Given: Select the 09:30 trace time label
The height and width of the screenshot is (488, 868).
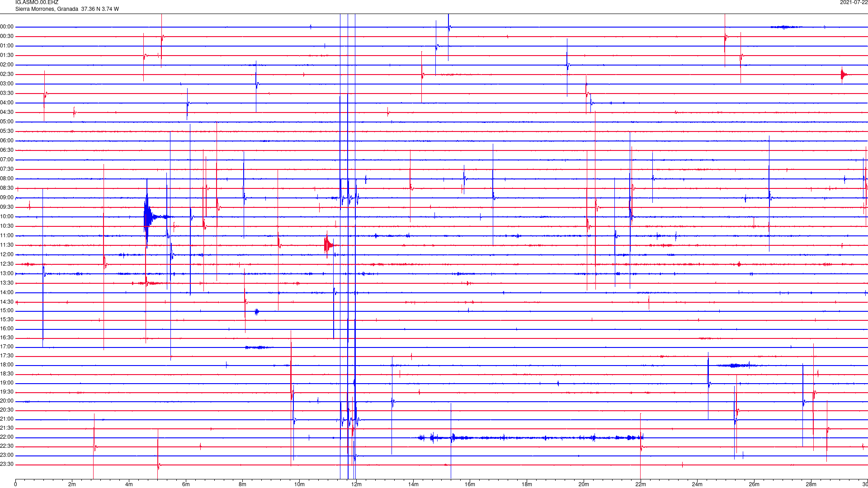Looking at the screenshot, I should 7,207.
